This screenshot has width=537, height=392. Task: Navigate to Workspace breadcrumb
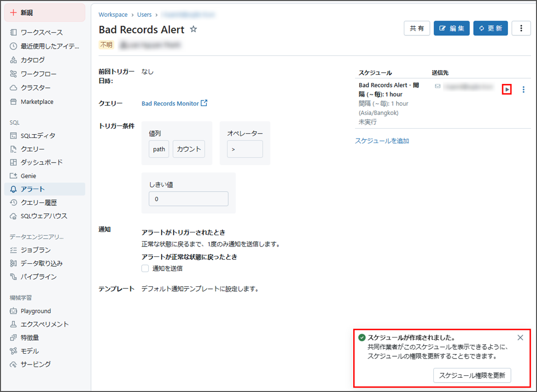point(113,15)
